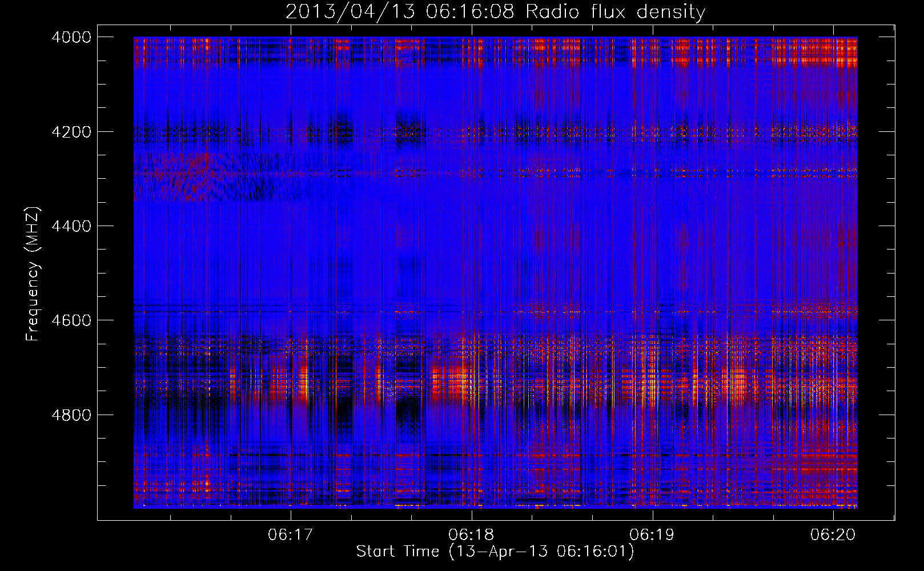Click the 06:17 time axis label
This screenshot has height=571, width=924.
point(291,535)
